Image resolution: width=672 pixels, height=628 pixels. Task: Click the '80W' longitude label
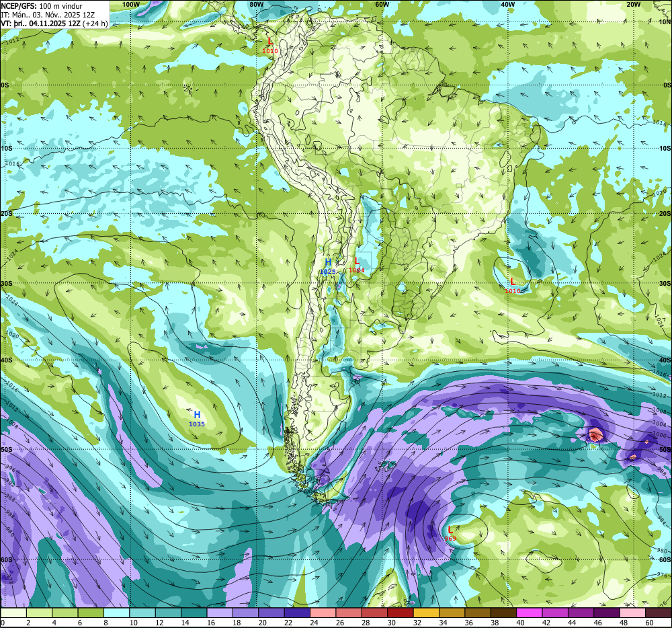pos(256,4)
